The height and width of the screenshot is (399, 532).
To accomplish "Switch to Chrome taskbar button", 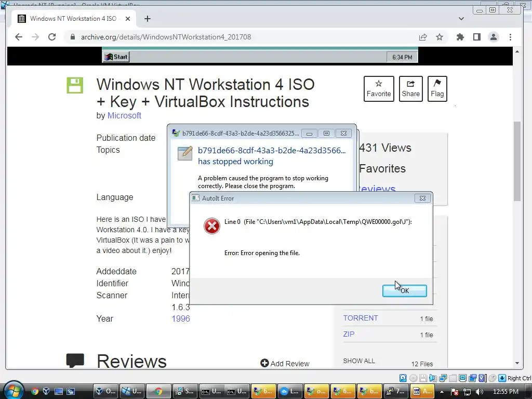I will [158, 391].
